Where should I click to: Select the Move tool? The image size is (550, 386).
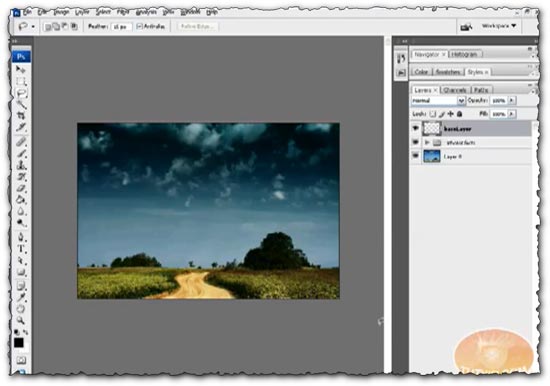[21, 69]
